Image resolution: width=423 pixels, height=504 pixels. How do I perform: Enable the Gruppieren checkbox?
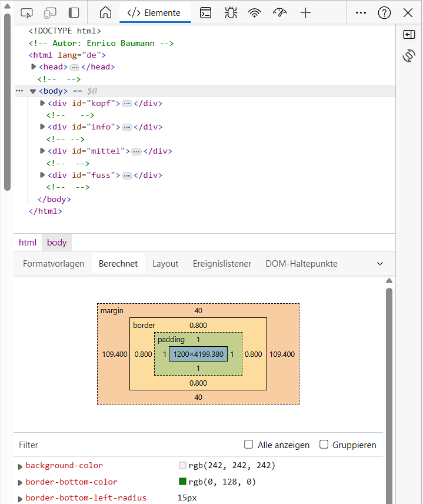[x=324, y=445]
